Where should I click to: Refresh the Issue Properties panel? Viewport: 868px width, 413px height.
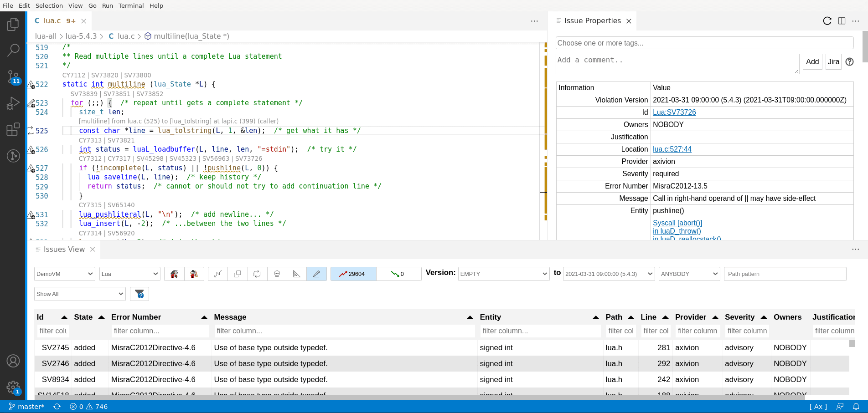click(x=827, y=21)
